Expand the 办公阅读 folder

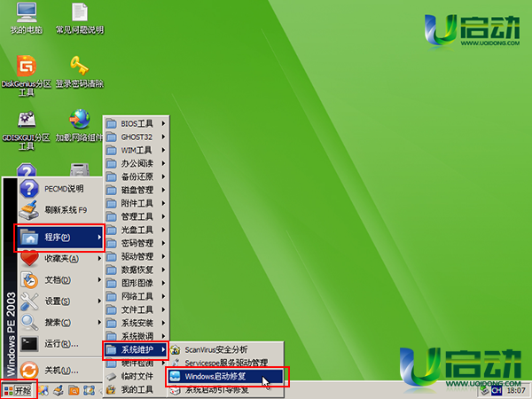tap(137, 163)
